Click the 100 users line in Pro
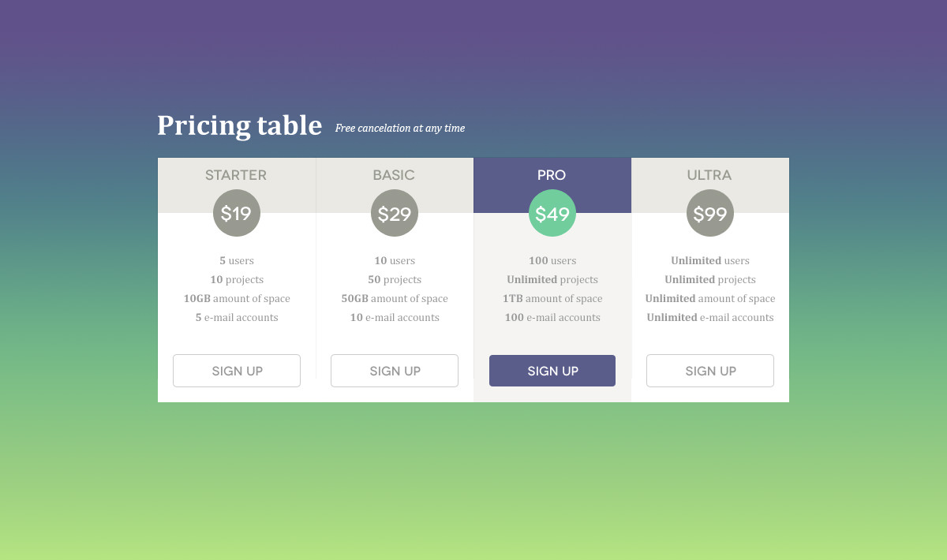 point(552,261)
